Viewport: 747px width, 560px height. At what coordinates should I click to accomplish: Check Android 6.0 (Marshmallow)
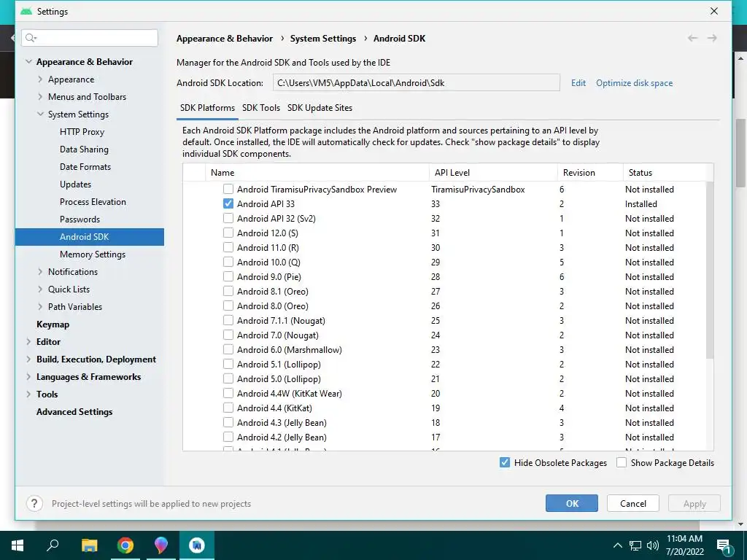[228, 349]
